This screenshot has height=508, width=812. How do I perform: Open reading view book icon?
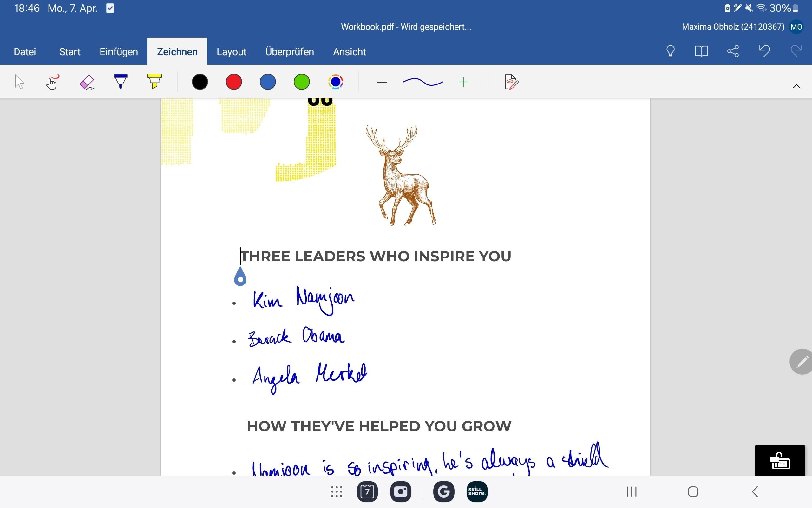click(x=701, y=51)
